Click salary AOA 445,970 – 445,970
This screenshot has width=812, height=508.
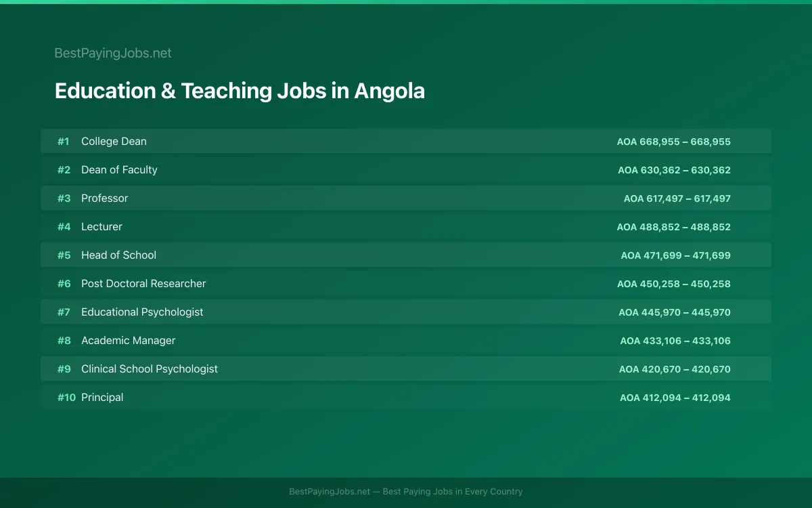tap(675, 312)
